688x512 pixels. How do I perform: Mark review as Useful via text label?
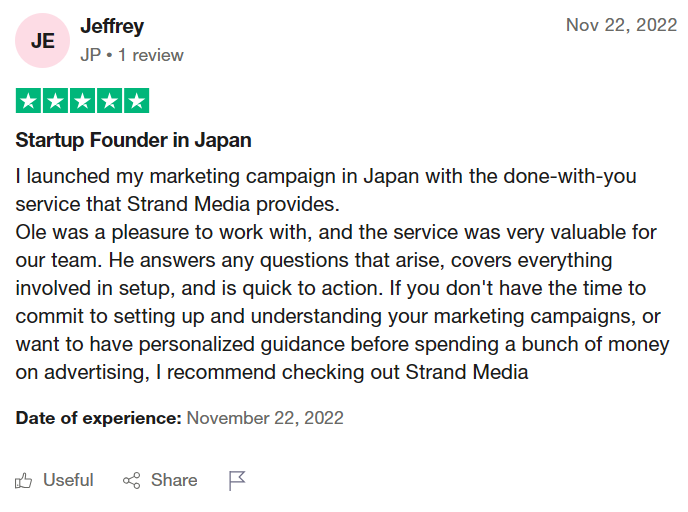pyautogui.click(x=68, y=481)
